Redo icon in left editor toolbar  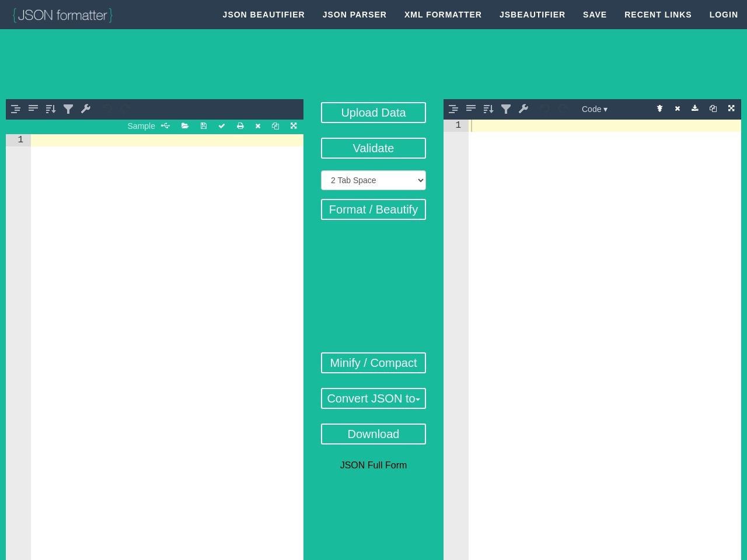[x=124, y=109]
